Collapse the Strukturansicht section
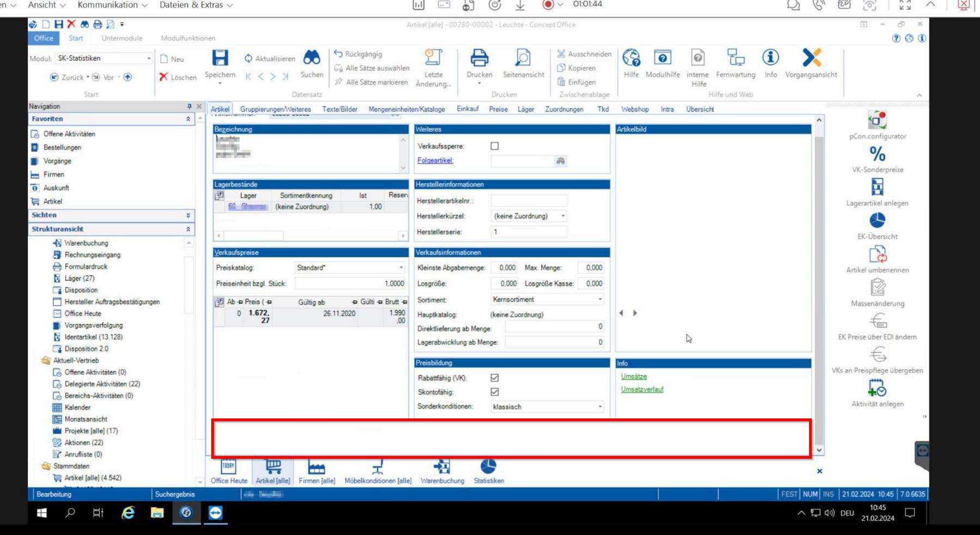The width and height of the screenshot is (980, 535). 188,229
